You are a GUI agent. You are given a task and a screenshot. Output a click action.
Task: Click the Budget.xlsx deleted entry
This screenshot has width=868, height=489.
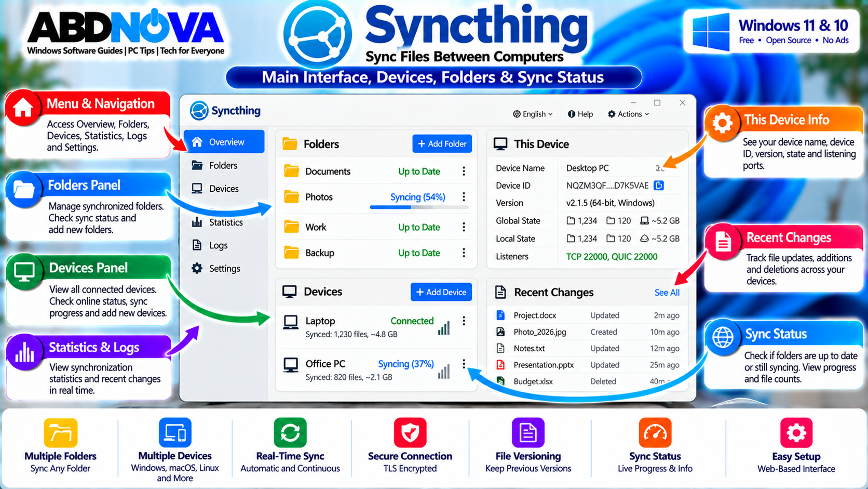click(x=588, y=381)
